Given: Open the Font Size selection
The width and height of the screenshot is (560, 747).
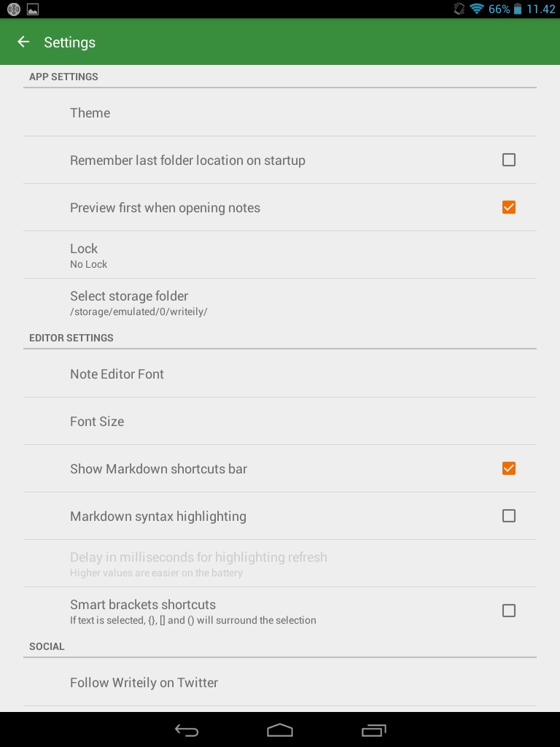Looking at the screenshot, I should click(x=280, y=421).
